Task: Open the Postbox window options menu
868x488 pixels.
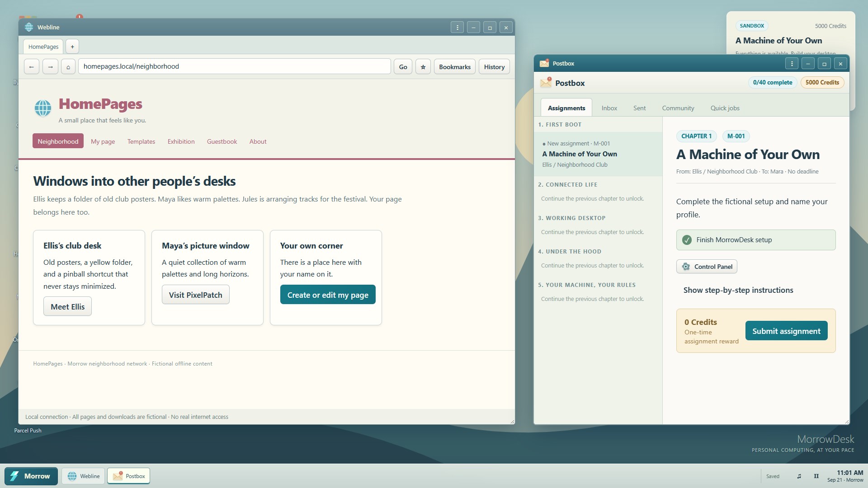Action: pyautogui.click(x=792, y=64)
